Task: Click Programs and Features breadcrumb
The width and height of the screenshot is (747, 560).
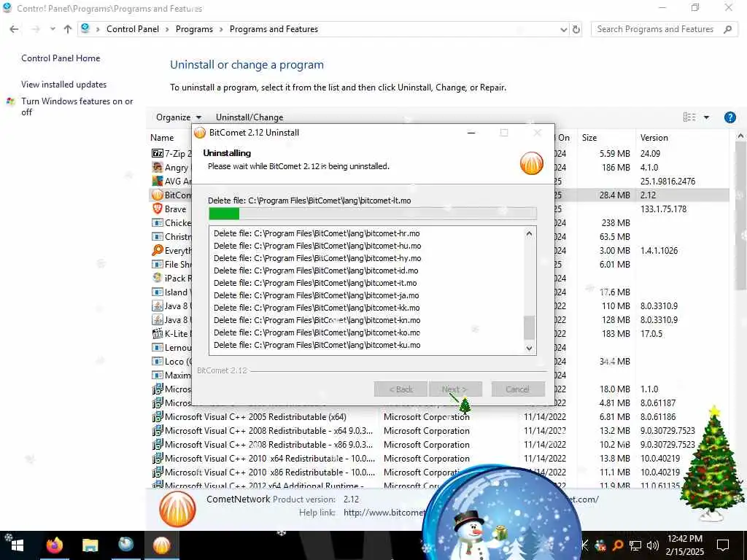Action: tap(274, 29)
